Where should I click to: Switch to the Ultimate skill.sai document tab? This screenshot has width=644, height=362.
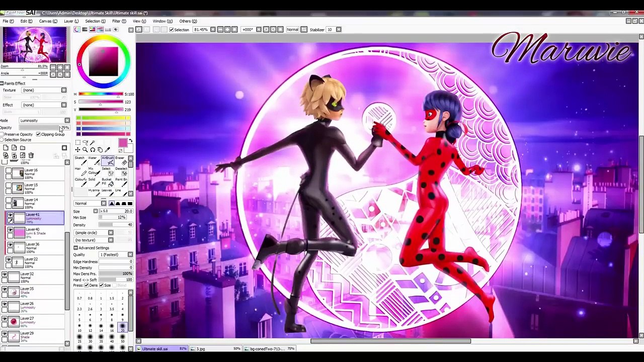click(162, 349)
